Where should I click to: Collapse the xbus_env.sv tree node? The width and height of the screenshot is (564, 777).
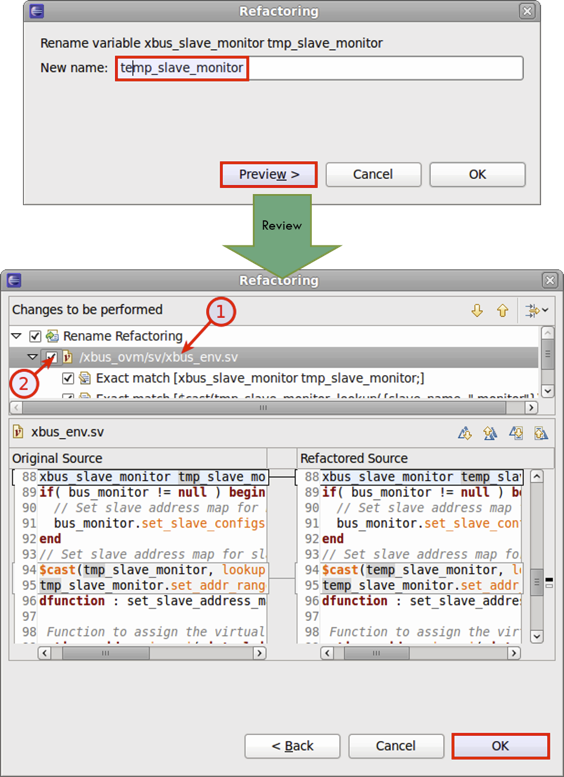(x=33, y=357)
